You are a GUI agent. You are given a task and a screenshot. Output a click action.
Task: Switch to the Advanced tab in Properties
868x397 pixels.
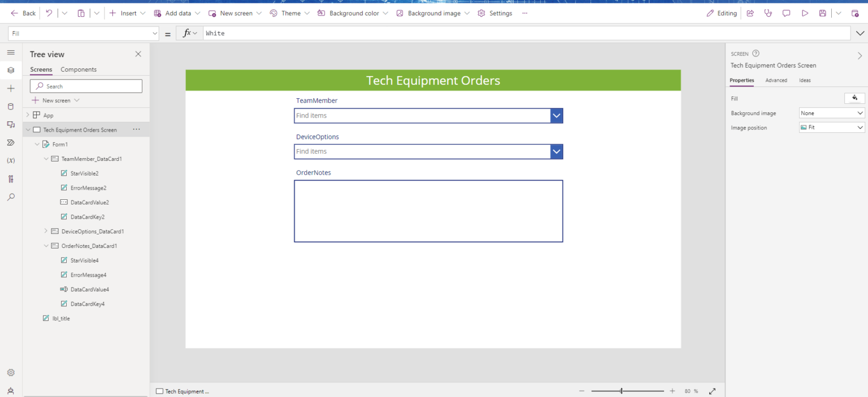pos(776,80)
